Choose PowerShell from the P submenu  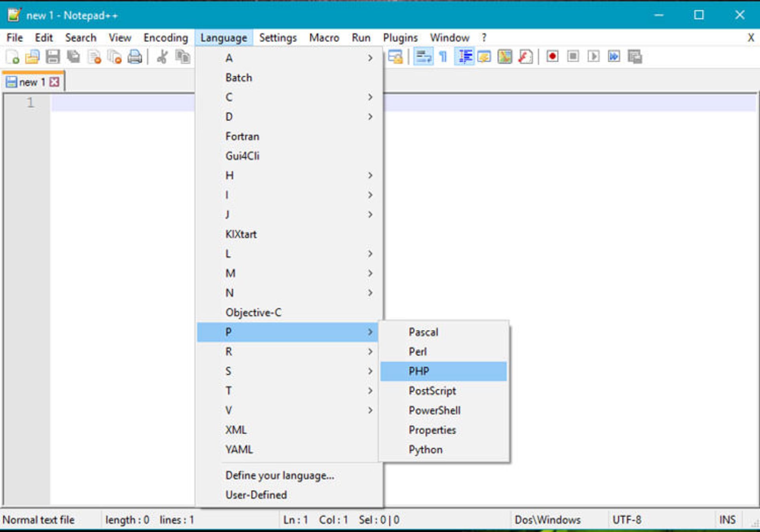pos(444,410)
